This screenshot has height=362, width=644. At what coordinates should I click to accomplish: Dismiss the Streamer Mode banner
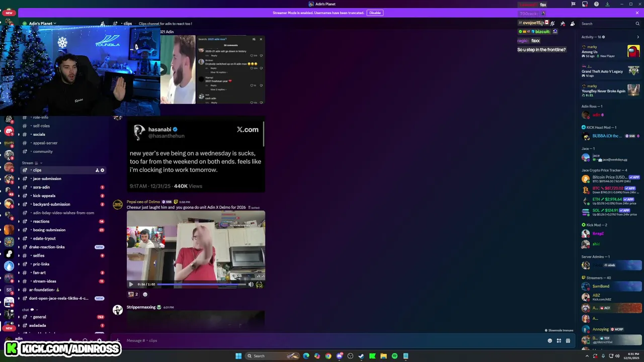click(637, 13)
